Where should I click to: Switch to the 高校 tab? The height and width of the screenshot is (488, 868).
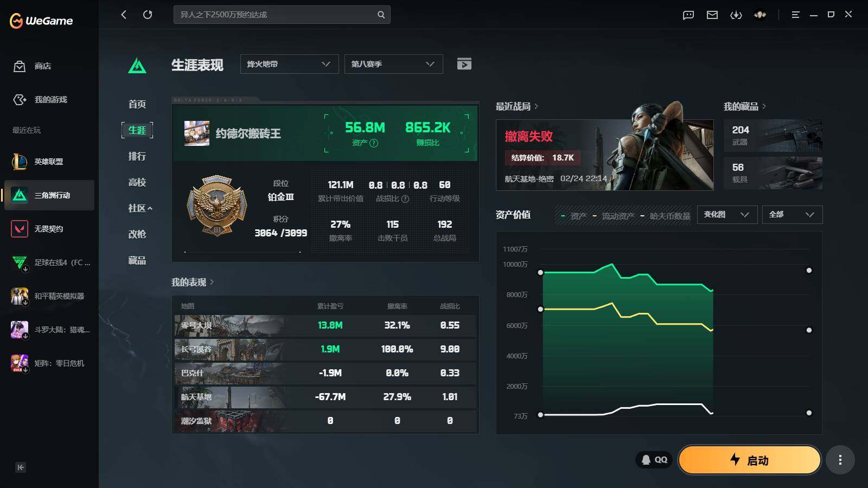pos(137,182)
